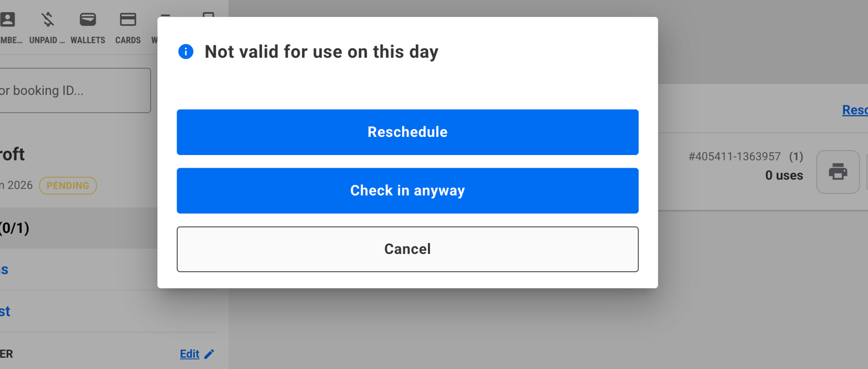Choose Check in anyway
Screen dimensions: 868x369
point(407,191)
